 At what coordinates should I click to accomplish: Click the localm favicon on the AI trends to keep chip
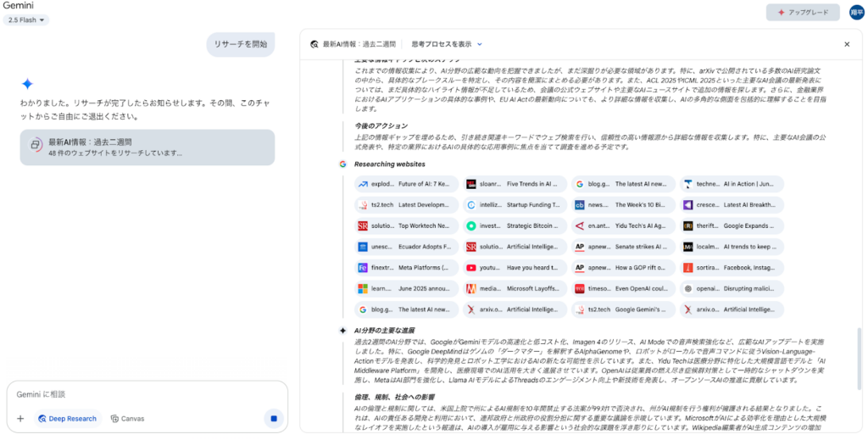[688, 247]
